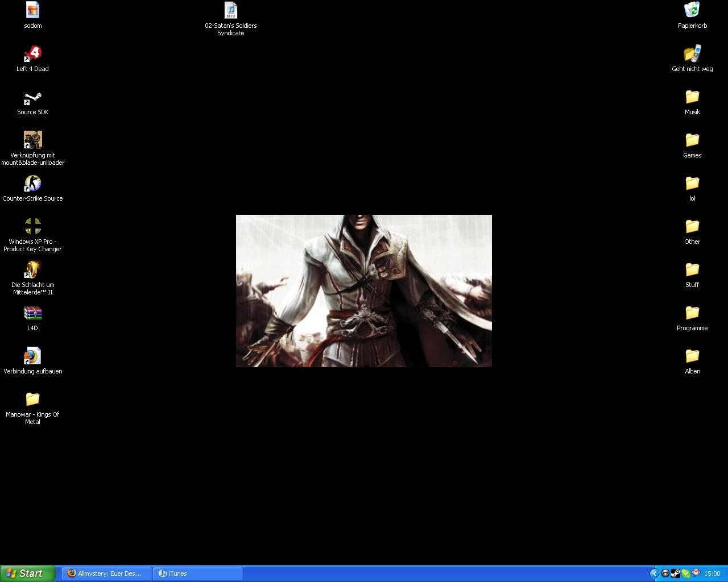Open the Start menu
This screenshot has width=728, height=582.
pyautogui.click(x=27, y=573)
